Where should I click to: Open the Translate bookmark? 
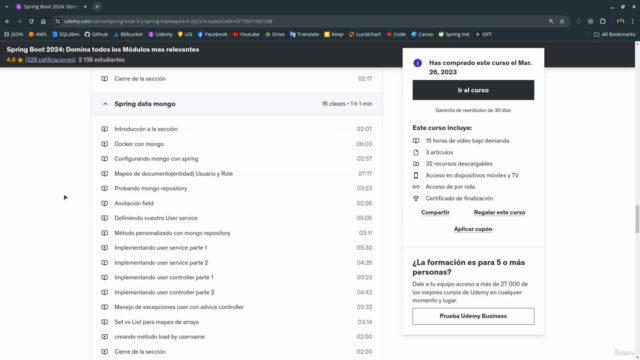(304, 34)
